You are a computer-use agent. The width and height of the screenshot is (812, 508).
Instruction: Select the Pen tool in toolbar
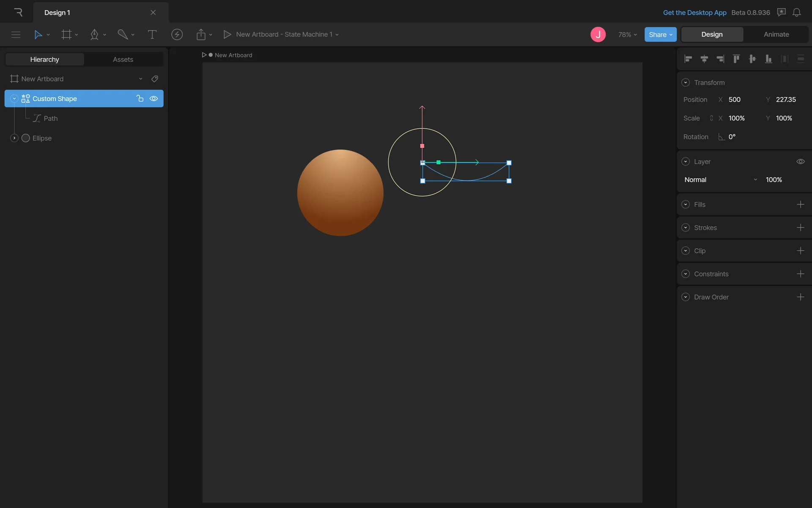94,34
